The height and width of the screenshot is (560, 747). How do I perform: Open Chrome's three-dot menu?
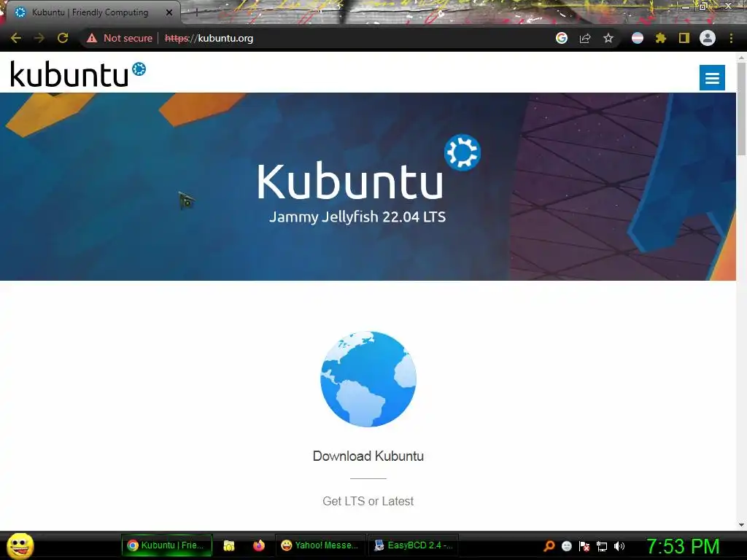[731, 38]
